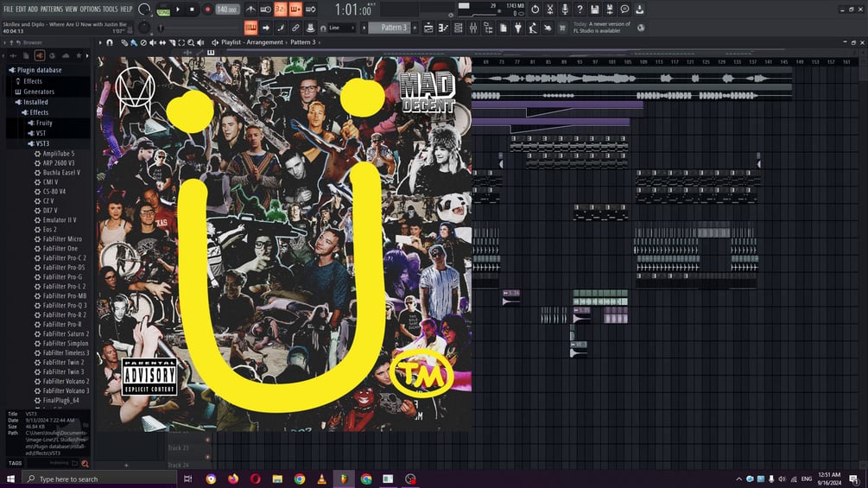The image size is (868, 488).
Task: Click the render as audio file icon
Action: (x=610, y=10)
